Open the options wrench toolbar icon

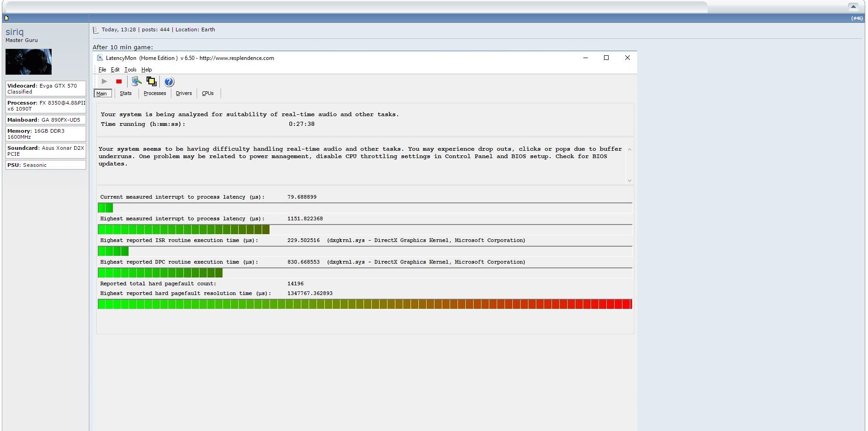pyautogui.click(x=136, y=82)
